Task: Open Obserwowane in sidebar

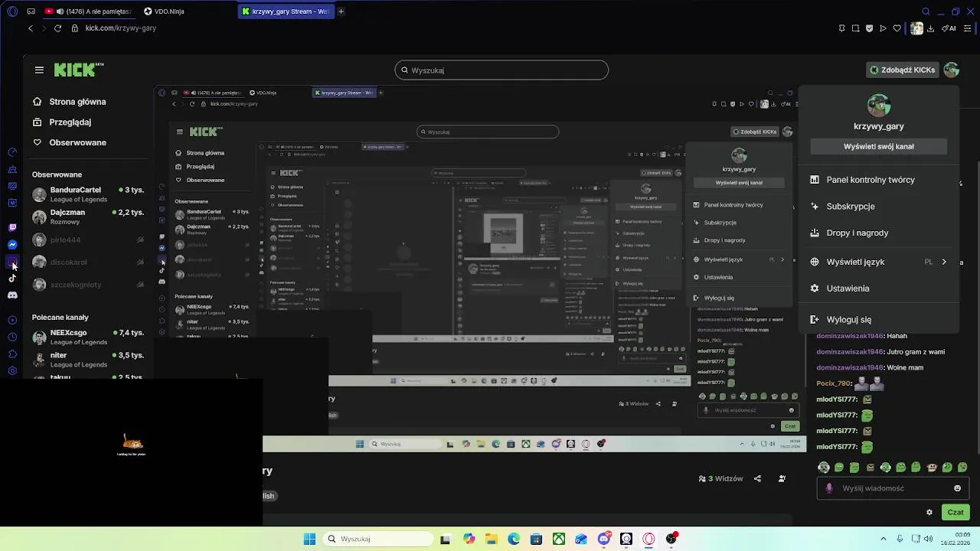Action: click(69, 142)
